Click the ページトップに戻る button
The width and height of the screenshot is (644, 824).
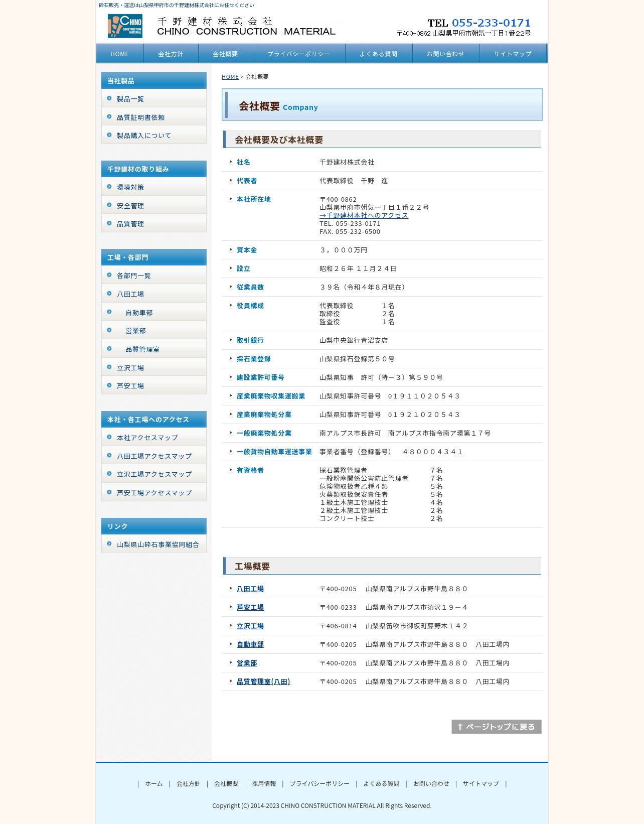(x=497, y=727)
